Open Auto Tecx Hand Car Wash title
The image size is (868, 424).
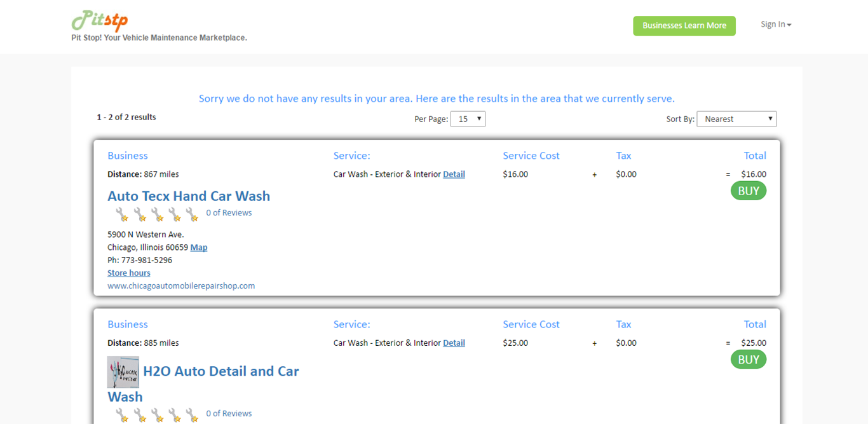[189, 196]
